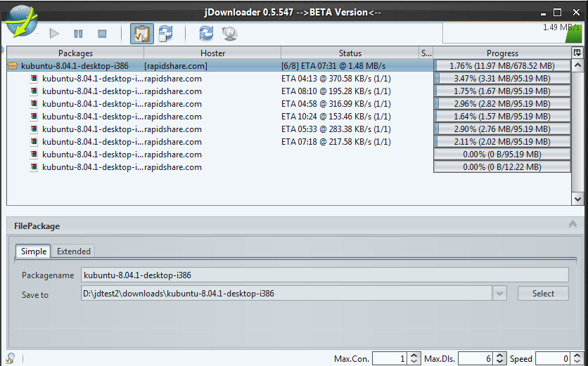The width and height of the screenshot is (588, 366).
Task: Click archive icon of row at 3.47%
Action: pyautogui.click(x=34, y=79)
